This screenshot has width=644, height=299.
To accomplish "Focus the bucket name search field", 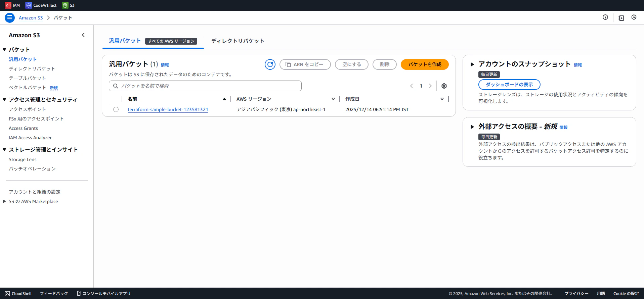I will click(205, 86).
